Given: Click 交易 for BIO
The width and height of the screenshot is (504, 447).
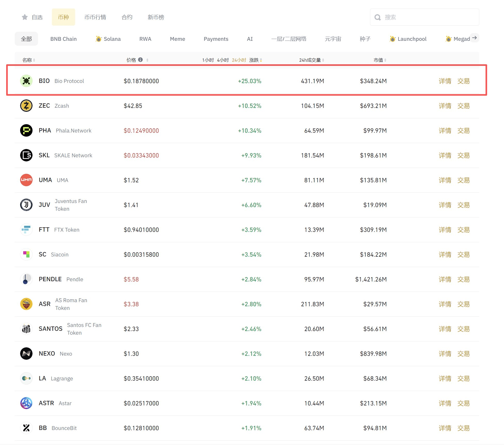Looking at the screenshot, I should click(x=463, y=81).
